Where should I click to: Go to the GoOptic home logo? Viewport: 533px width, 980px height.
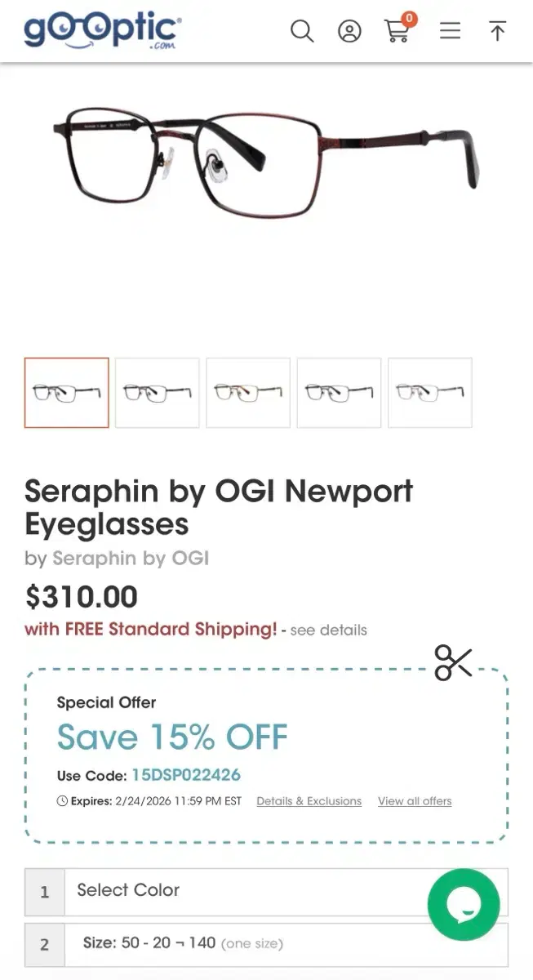click(x=102, y=29)
